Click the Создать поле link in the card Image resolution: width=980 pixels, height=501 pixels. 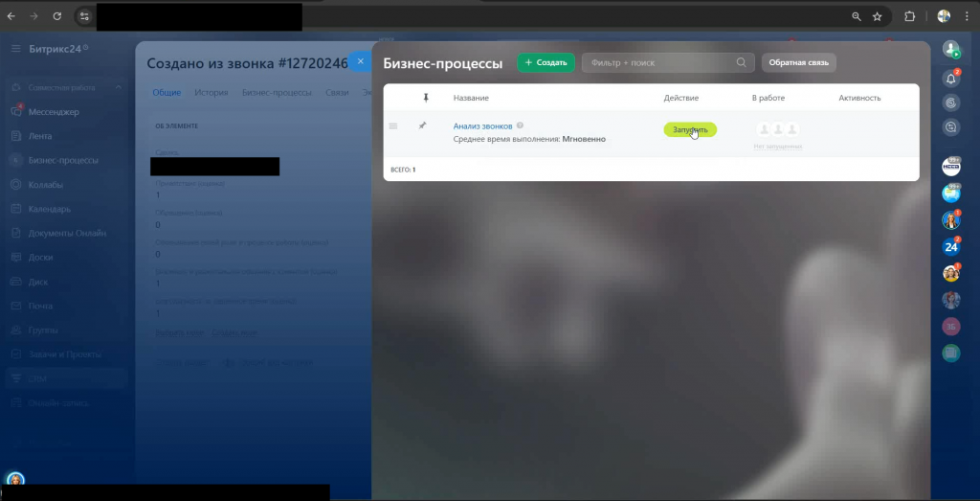coord(234,332)
